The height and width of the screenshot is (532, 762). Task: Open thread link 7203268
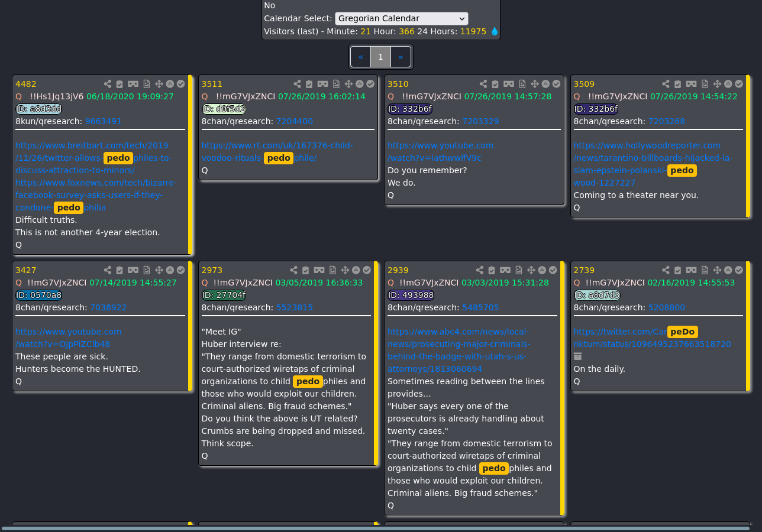pyautogui.click(x=667, y=121)
